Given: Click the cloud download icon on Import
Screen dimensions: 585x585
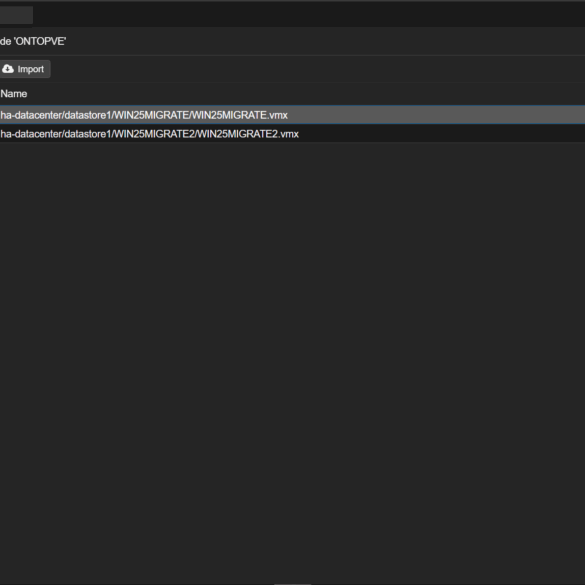Looking at the screenshot, I should (8, 69).
